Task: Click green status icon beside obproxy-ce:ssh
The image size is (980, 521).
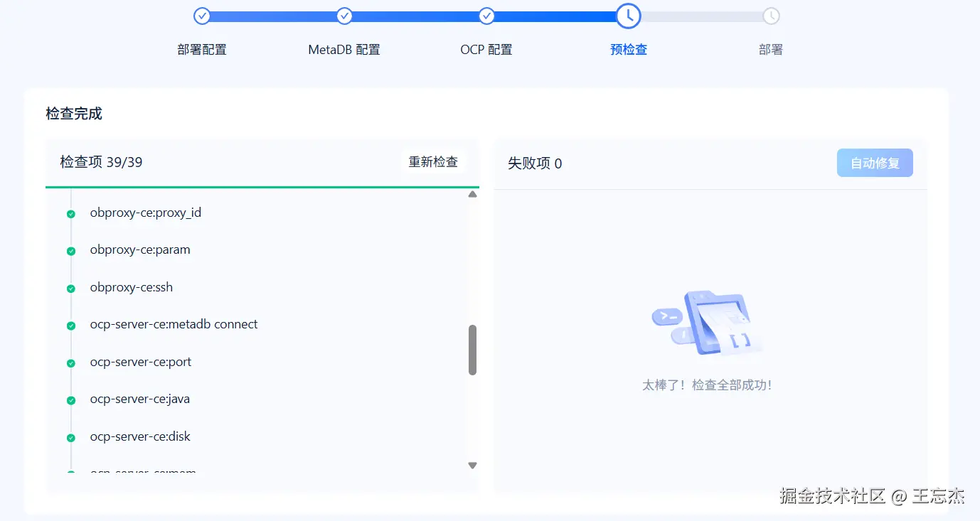Action: [x=71, y=289]
